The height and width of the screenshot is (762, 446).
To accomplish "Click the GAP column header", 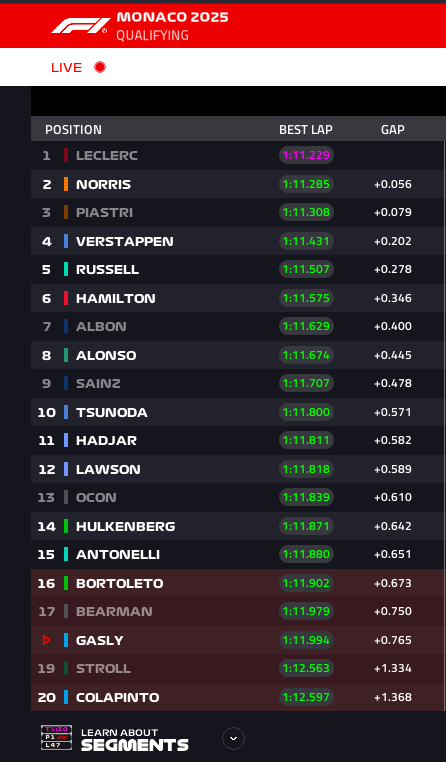I will [x=393, y=130].
